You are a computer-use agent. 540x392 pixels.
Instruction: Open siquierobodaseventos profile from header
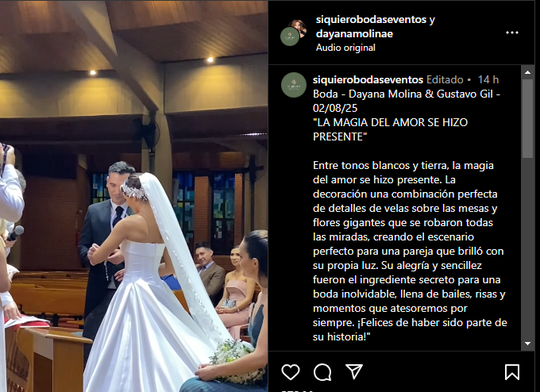372,20
